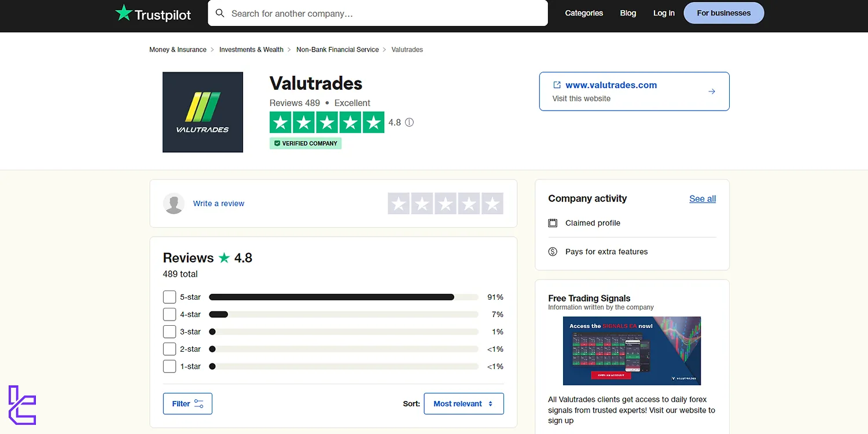The height and width of the screenshot is (434, 868).
Task: Click the 4-star percentage bar
Action: pos(344,314)
